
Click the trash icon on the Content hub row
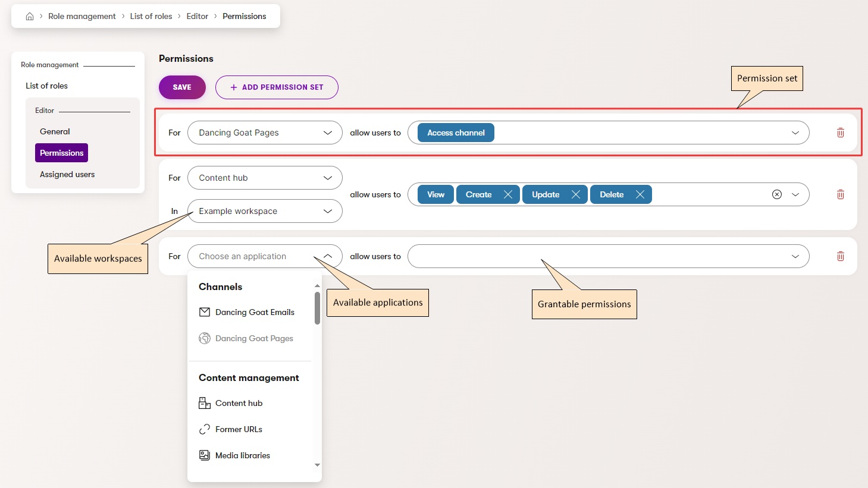tap(840, 194)
